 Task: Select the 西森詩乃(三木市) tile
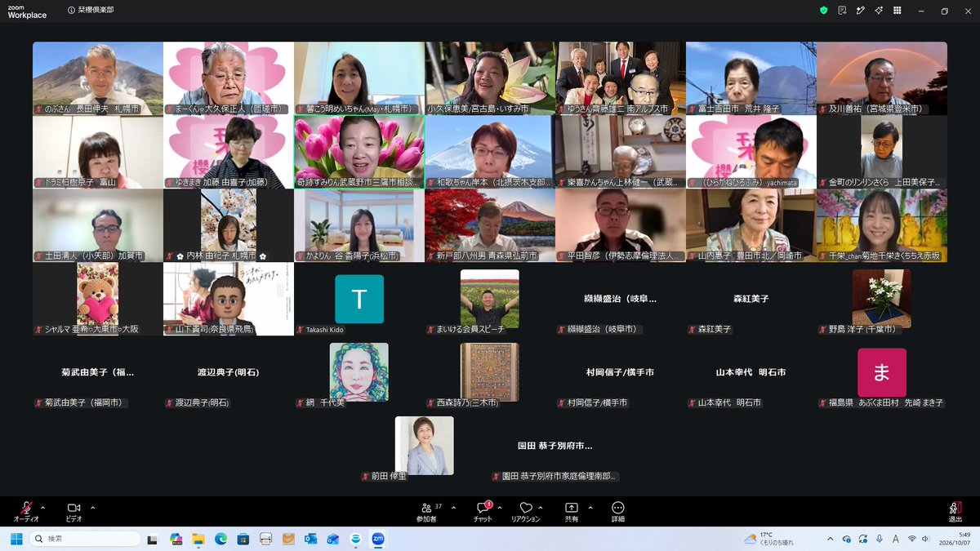pyautogui.click(x=490, y=372)
